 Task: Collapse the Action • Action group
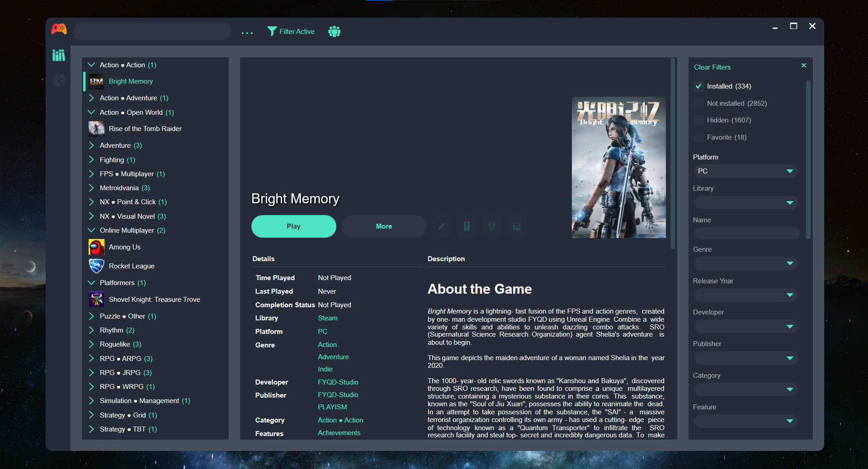pyautogui.click(x=91, y=65)
